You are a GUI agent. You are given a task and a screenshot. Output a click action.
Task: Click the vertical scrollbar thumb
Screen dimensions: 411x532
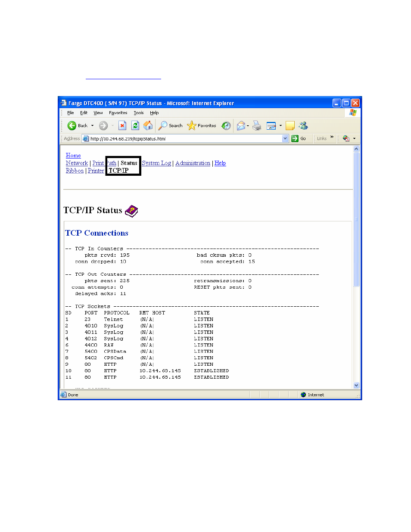(356, 219)
